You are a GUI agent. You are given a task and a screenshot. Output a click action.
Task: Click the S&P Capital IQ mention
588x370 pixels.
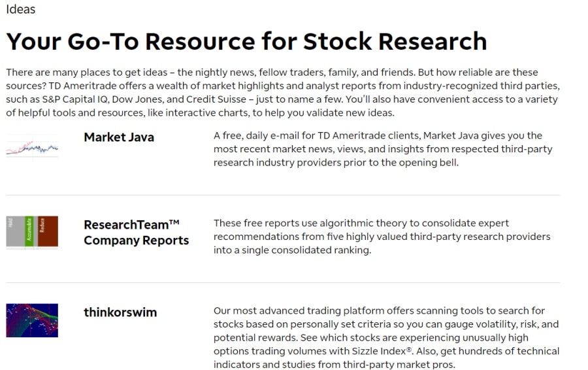[74, 99]
